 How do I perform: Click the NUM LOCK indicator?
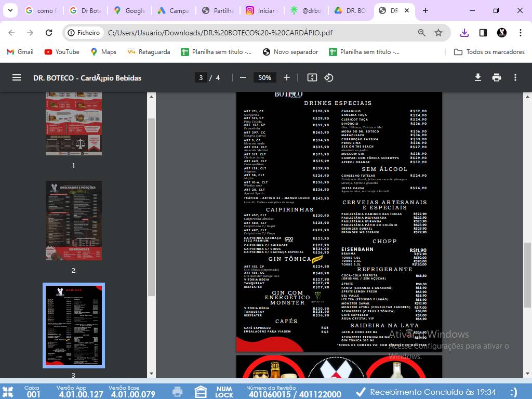[x=224, y=392]
